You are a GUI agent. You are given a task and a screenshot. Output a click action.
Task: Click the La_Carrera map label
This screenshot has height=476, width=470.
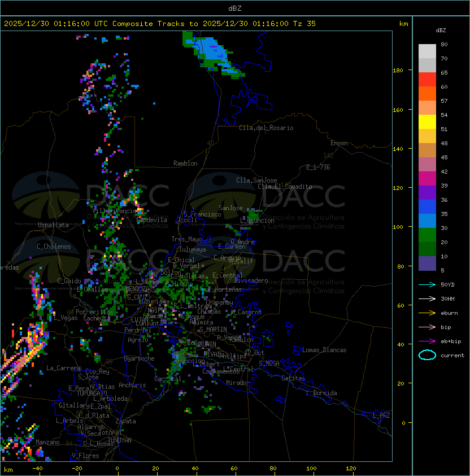pyautogui.click(x=63, y=368)
